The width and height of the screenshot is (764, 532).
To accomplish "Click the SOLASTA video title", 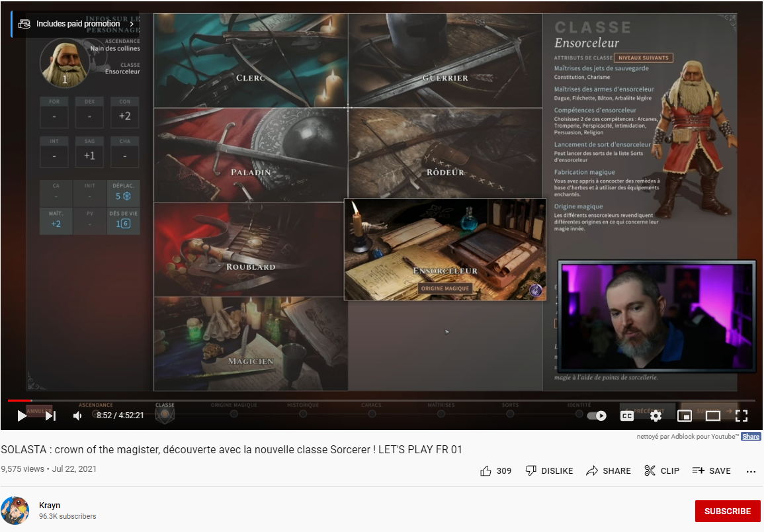I will point(232,449).
